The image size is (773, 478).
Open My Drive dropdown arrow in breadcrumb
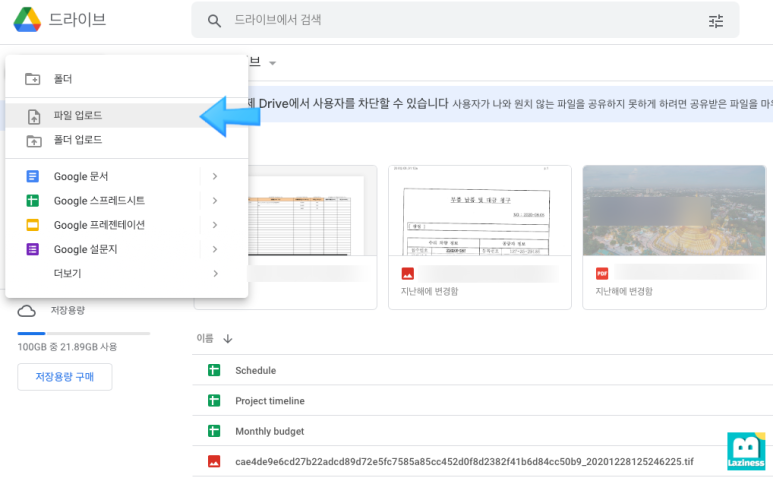[272, 63]
